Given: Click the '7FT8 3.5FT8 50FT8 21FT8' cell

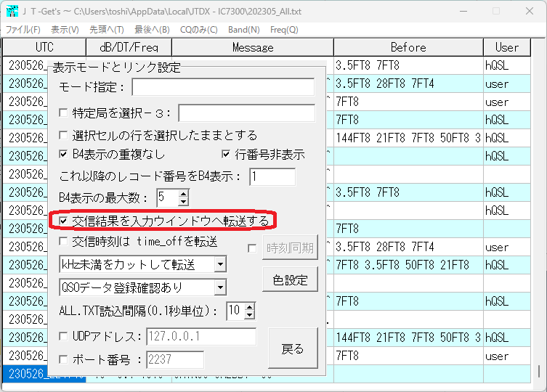Looking at the screenshot, I should [x=408, y=265].
